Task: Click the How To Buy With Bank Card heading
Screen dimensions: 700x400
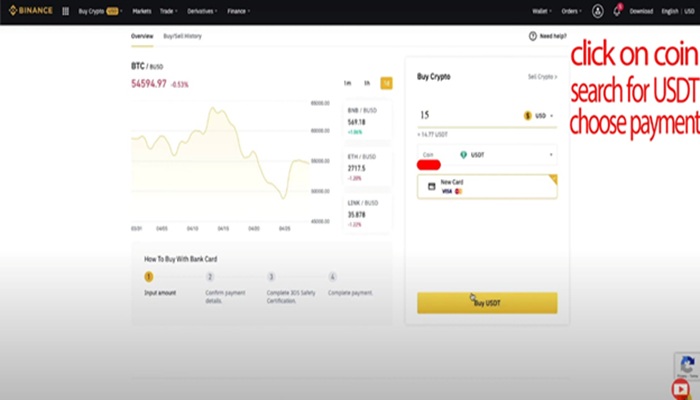Action: (x=180, y=259)
